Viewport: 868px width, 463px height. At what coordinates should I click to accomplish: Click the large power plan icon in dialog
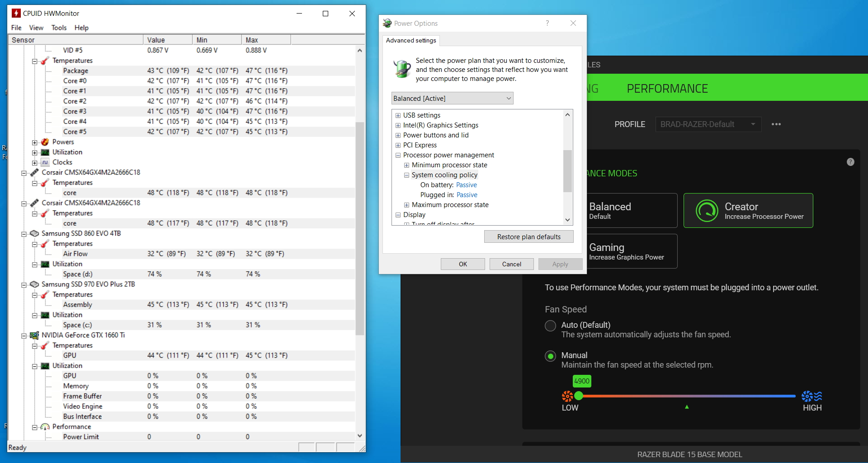[x=401, y=69]
